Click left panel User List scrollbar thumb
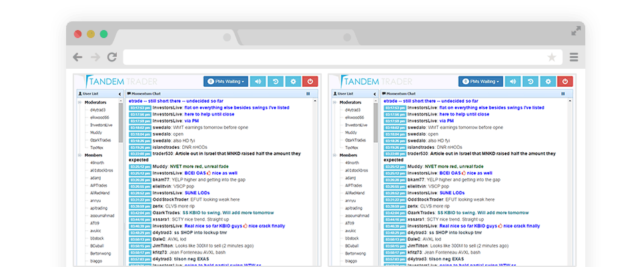 pyautogui.click(x=121, y=122)
